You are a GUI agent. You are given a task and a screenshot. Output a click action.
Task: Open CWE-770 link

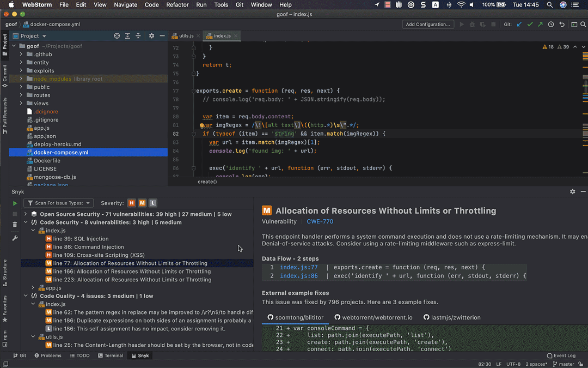pos(320,221)
